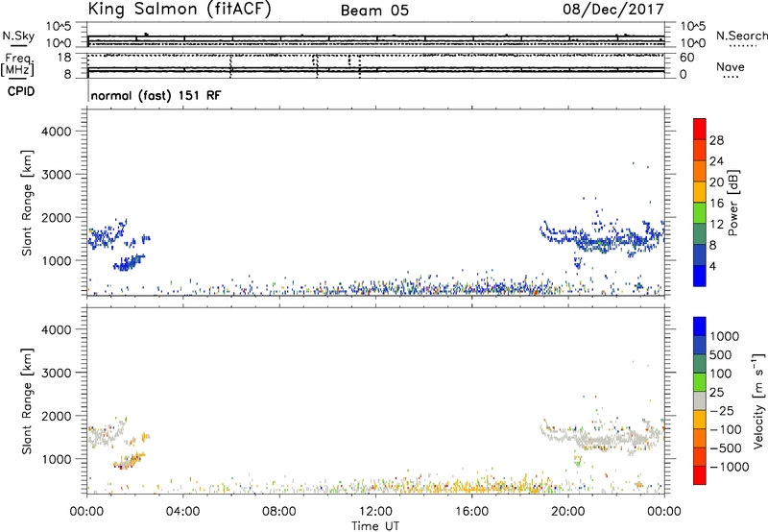Click the 'King Salmon (fitACF)' title
The image size is (768, 532).
coord(180,10)
